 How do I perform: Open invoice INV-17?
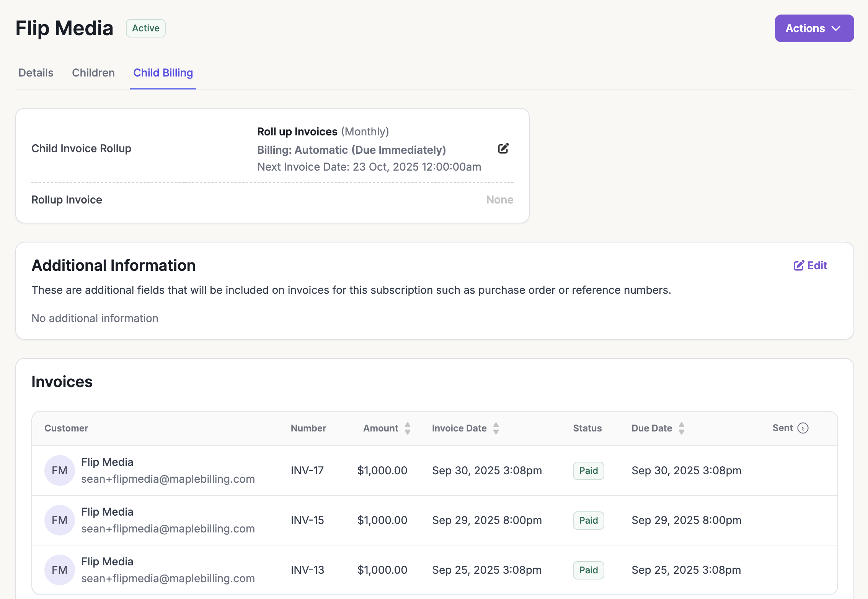[307, 470]
